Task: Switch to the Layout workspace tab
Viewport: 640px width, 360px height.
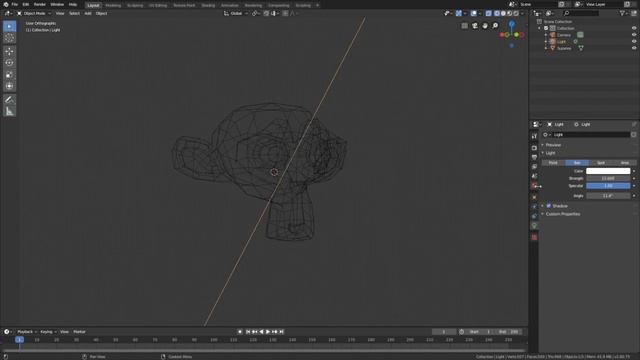Action: pos(93,5)
